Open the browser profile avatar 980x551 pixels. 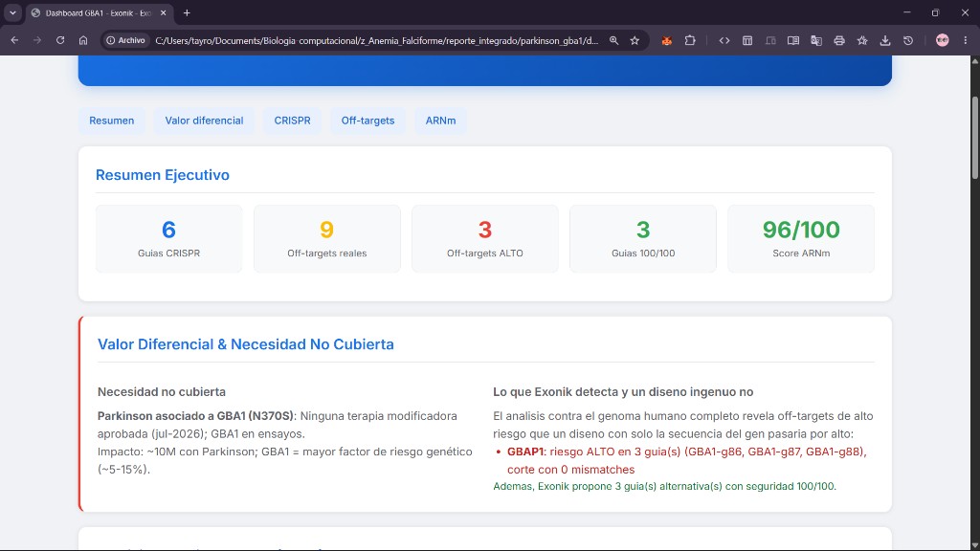[x=943, y=40]
